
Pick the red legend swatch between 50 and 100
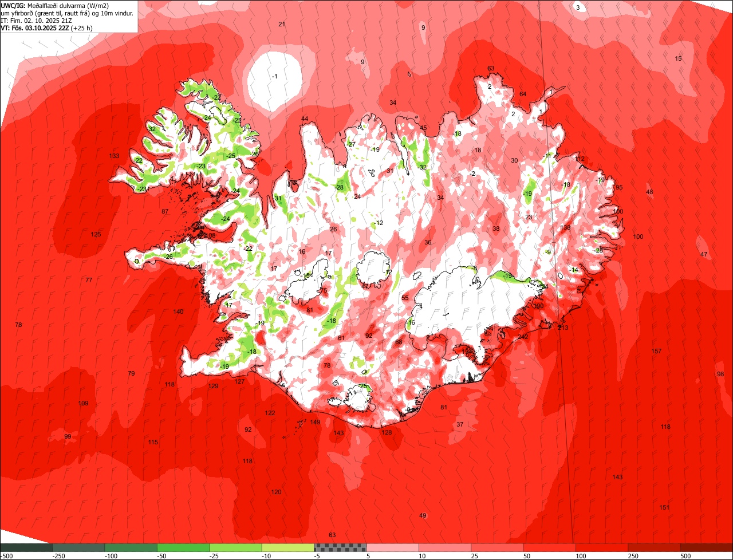[x=550, y=547]
